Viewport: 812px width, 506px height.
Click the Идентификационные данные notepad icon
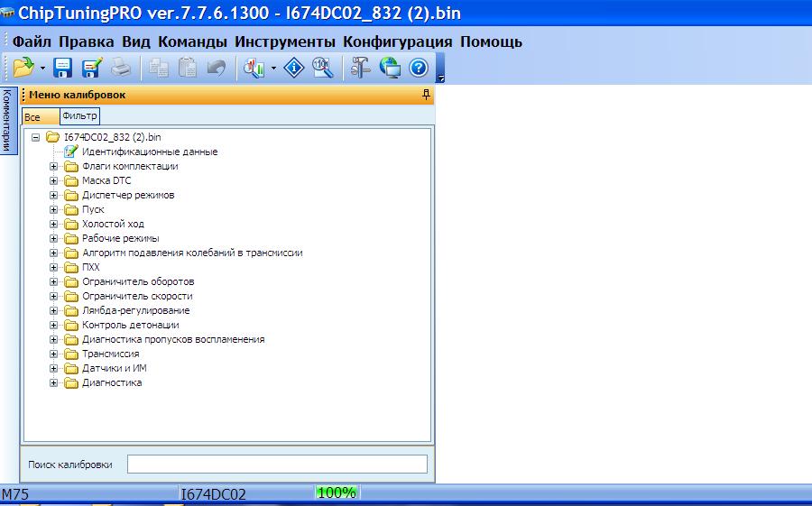71,152
